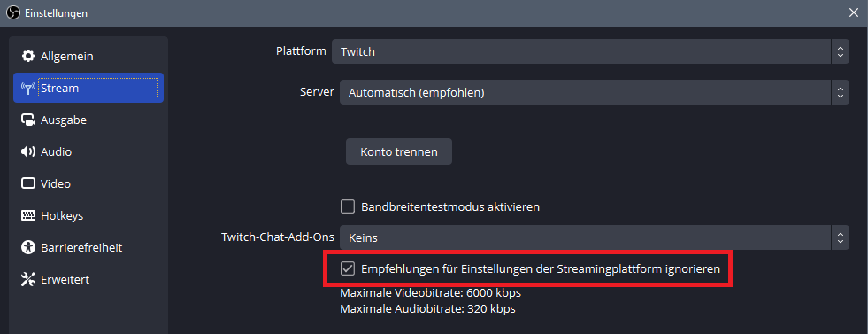Click the Erweitert tools icon
Viewport: 868px width, 334px height.
(x=27, y=279)
